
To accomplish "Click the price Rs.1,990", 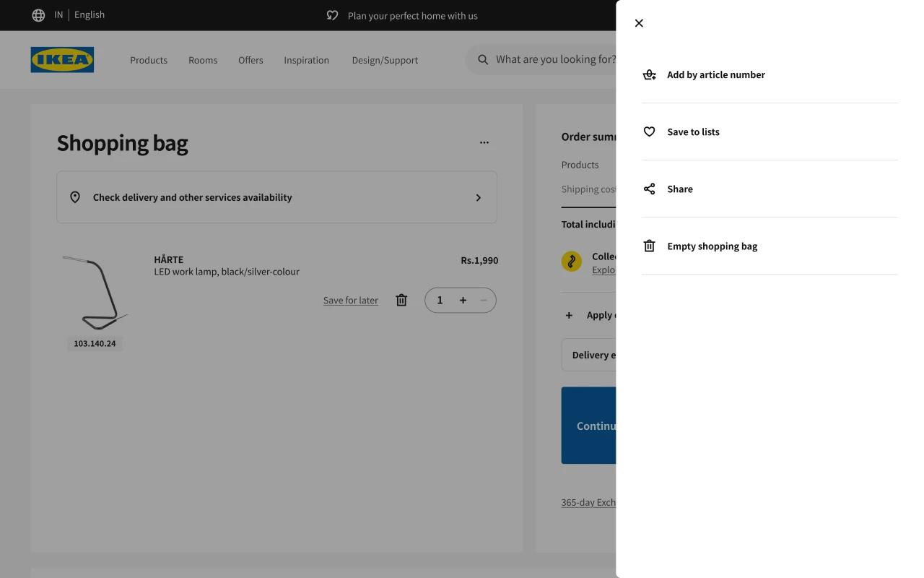I will click(x=479, y=260).
